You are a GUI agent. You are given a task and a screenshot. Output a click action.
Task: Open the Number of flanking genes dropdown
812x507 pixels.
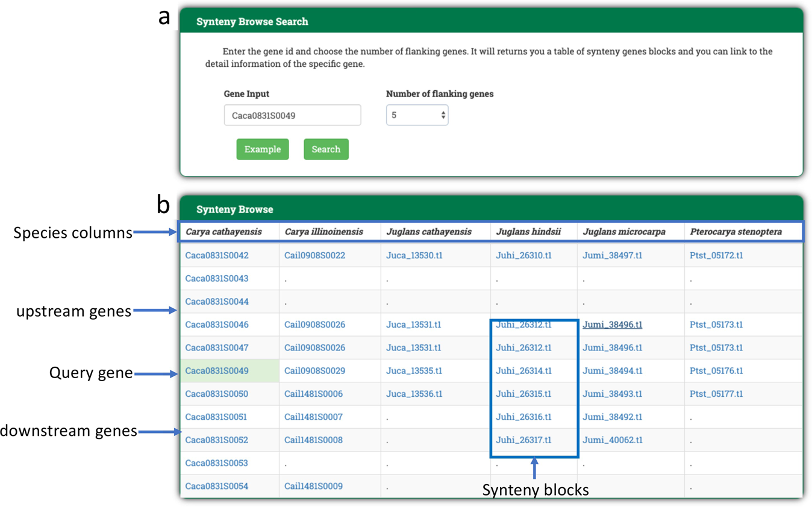click(417, 115)
